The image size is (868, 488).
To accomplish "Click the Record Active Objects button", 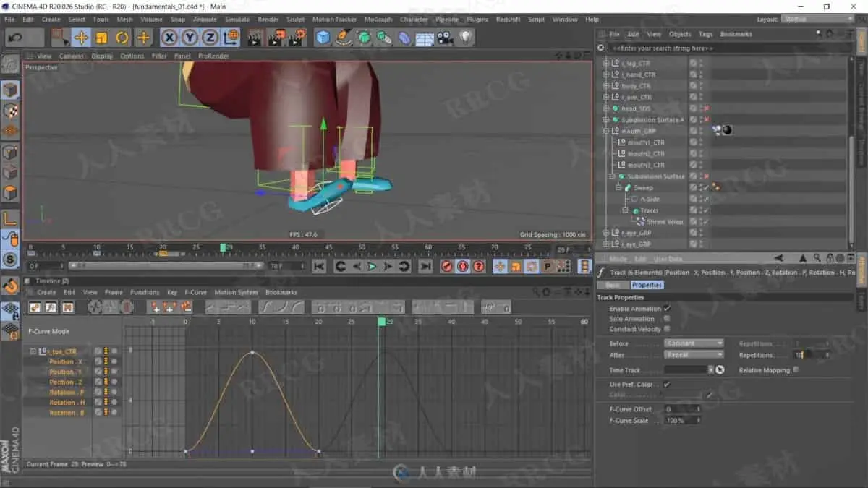I will pyautogui.click(x=446, y=267).
